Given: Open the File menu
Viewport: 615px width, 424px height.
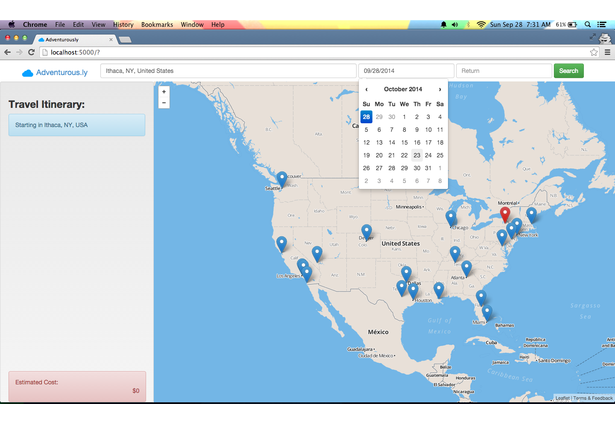Looking at the screenshot, I should pos(60,24).
